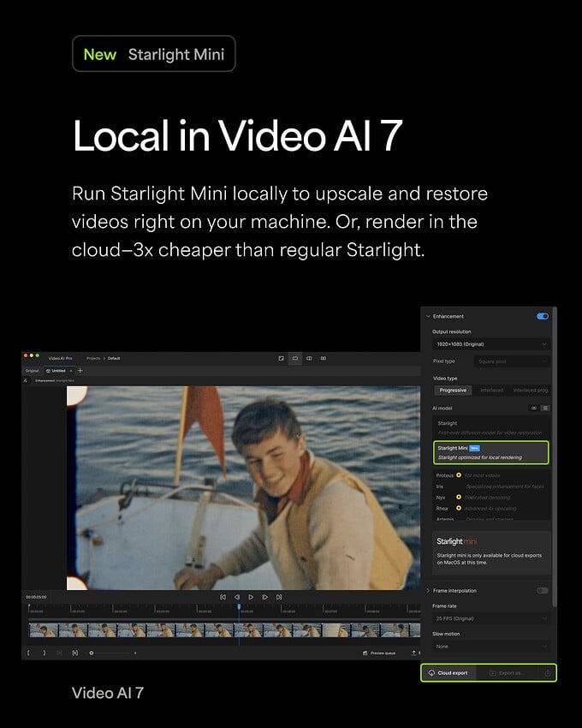Toggle the Enhancement switch off
This screenshot has width=582, height=728.
point(542,316)
